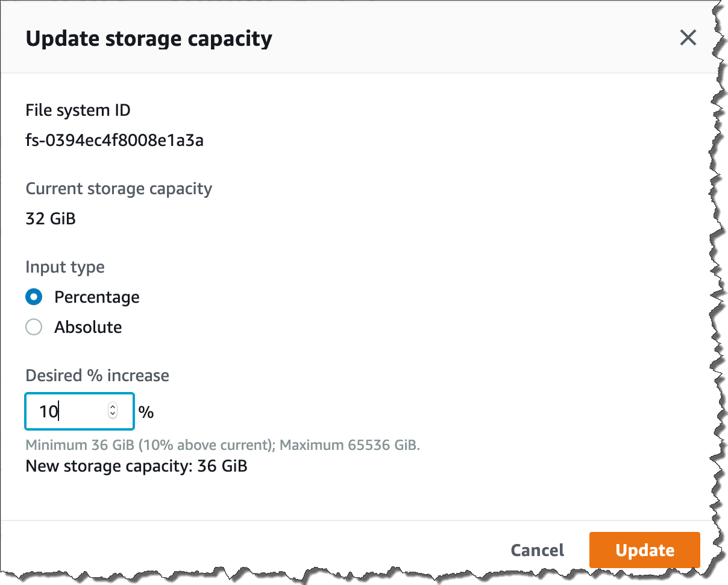Click the Absolute option label
Screen dimensions: 728x585
tap(88, 327)
